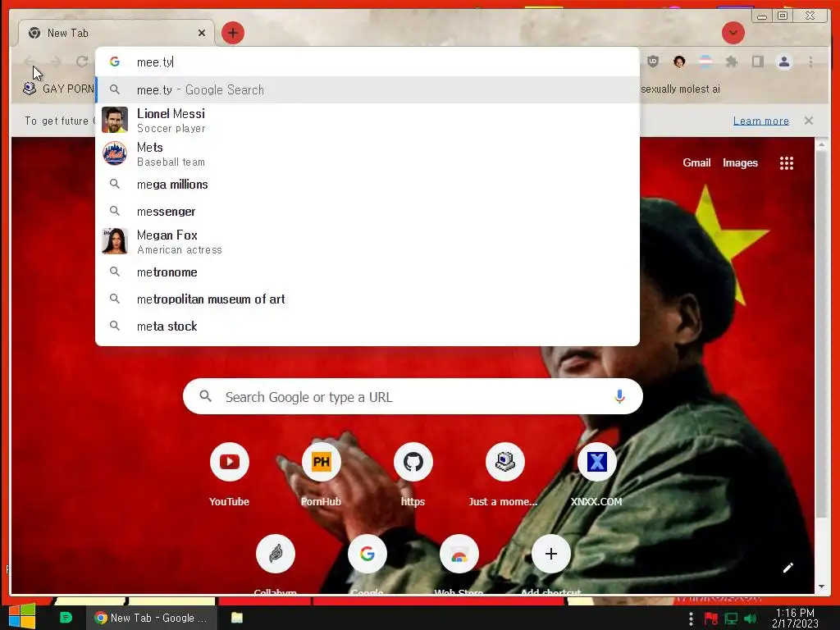Click the uBlock shield extension icon
This screenshot has height=630, width=840.
pyautogui.click(x=652, y=62)
